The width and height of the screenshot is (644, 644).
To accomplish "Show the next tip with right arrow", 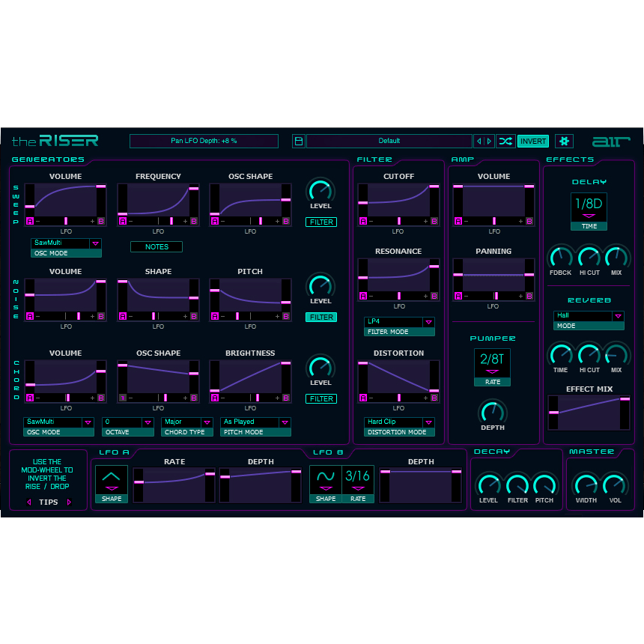I will (69, 502).
